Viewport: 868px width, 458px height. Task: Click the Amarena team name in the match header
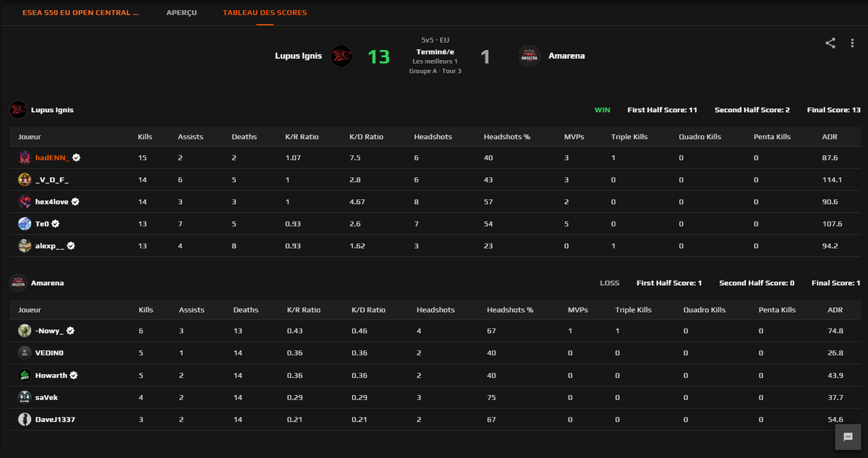click(566, 56)
